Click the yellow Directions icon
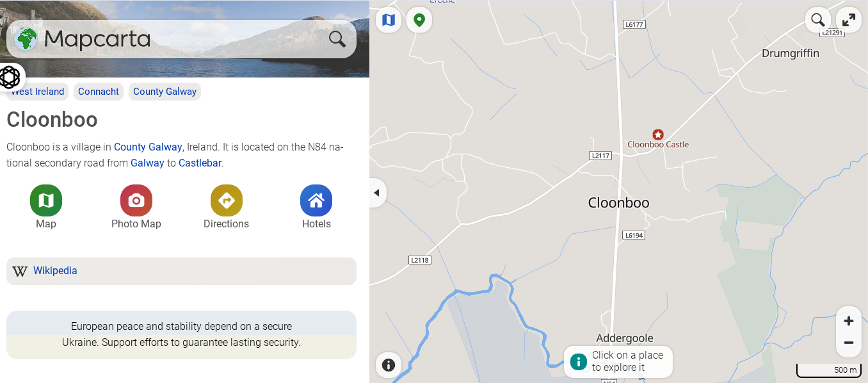The image size is (868, 383). click(x=226, y=200)
